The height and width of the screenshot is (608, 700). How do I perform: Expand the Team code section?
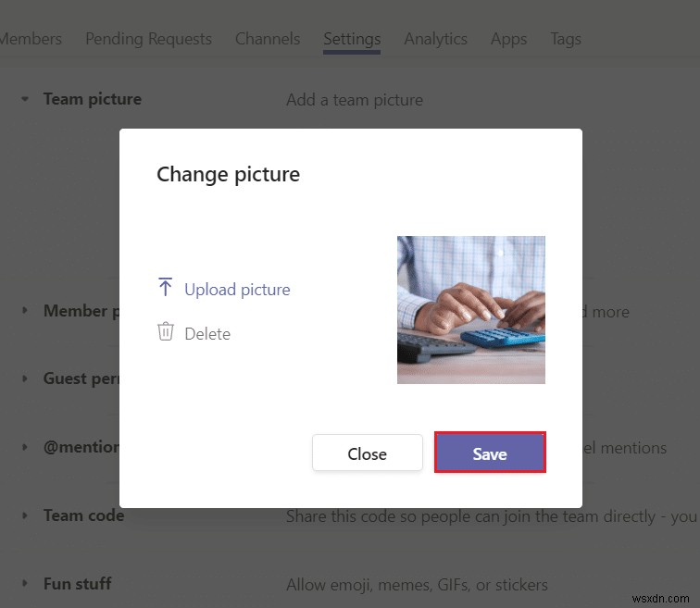[x=25, y=515]
